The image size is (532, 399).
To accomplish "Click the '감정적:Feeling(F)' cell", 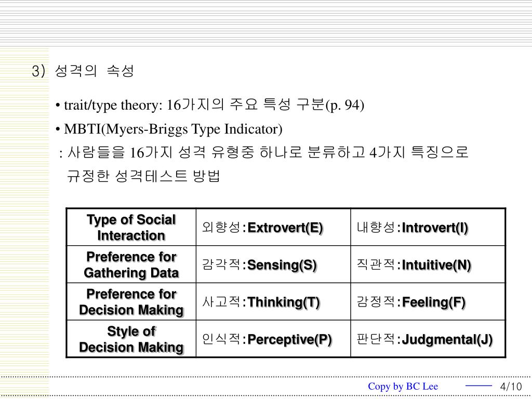I will [x=428, y=302].
